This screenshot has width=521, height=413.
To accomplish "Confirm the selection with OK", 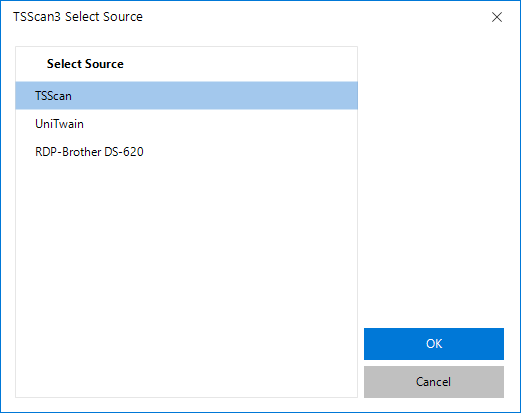I will tap(434, 344).
